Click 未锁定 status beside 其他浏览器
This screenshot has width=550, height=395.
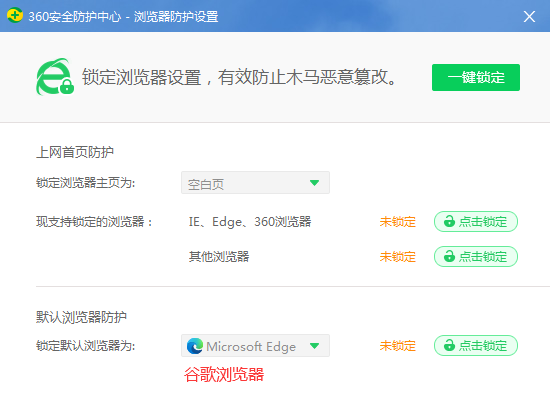397,257
